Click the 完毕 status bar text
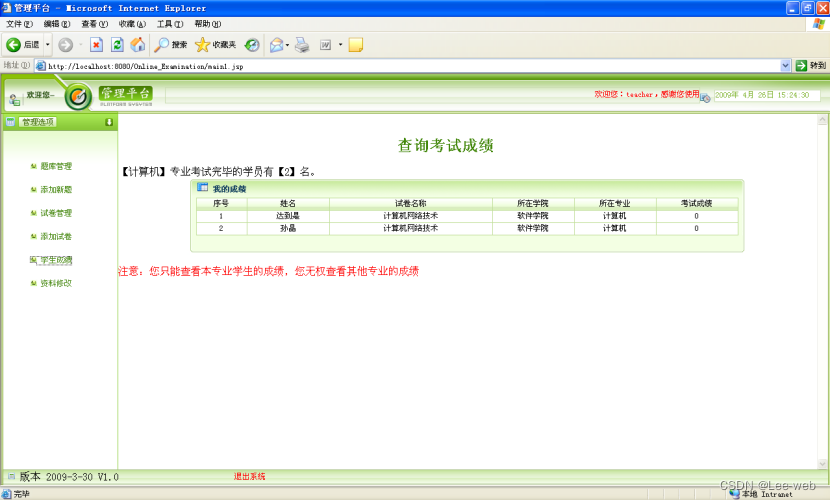 click(x=22, y=494)
